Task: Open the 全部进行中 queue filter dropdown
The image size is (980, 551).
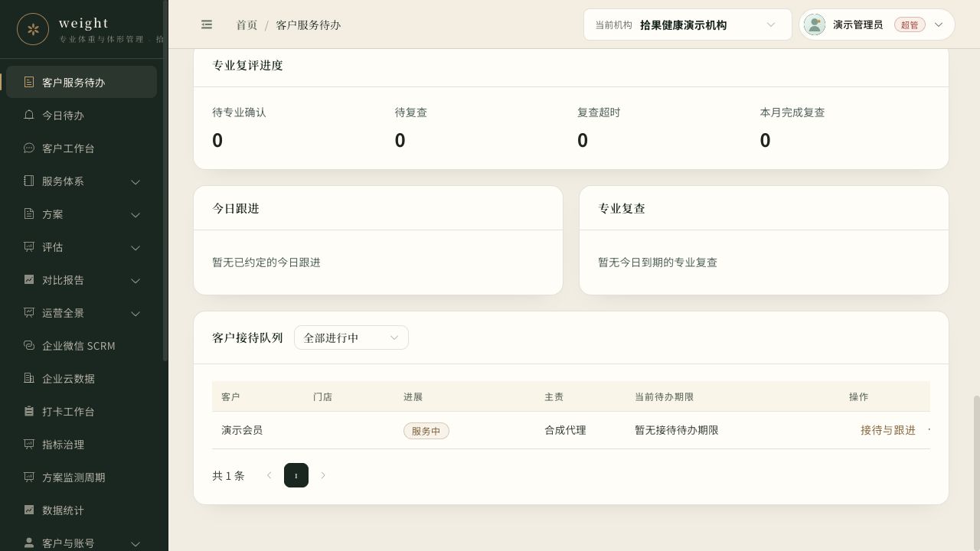Action: pos(351,337)
